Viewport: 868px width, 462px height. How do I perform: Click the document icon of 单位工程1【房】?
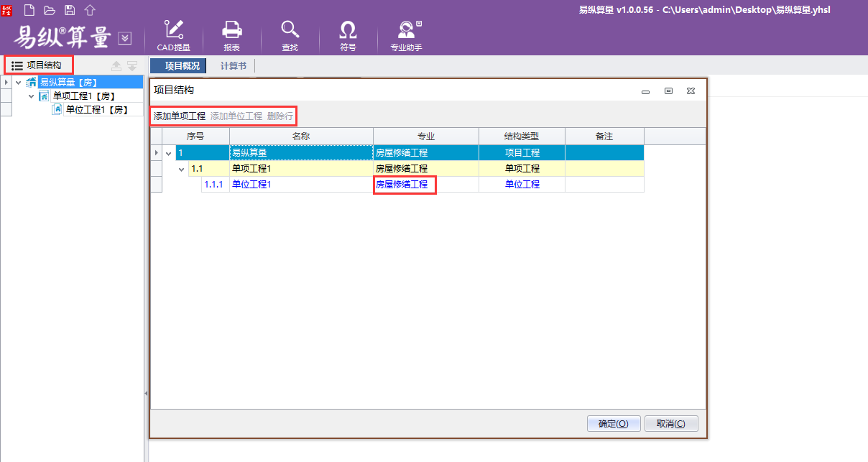click(x=57, y=109)
